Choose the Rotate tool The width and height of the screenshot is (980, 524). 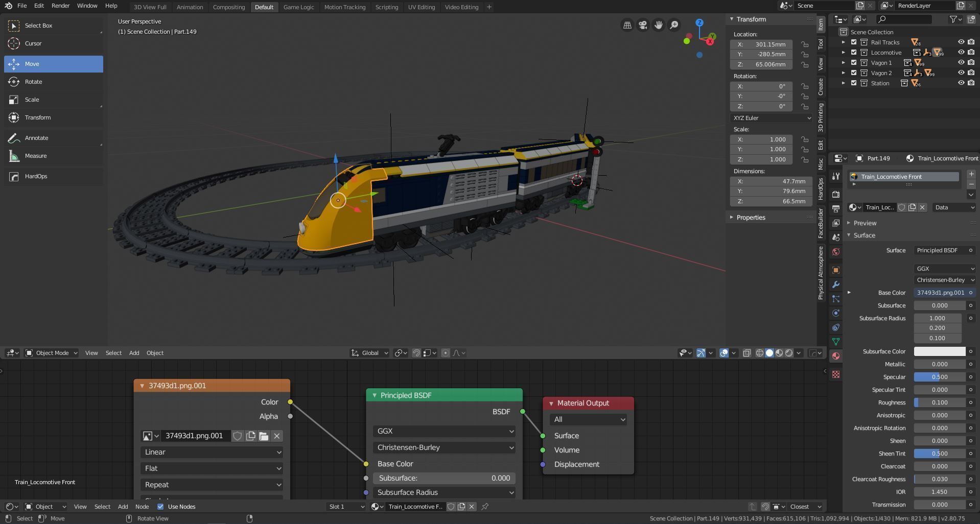[54, 82]
